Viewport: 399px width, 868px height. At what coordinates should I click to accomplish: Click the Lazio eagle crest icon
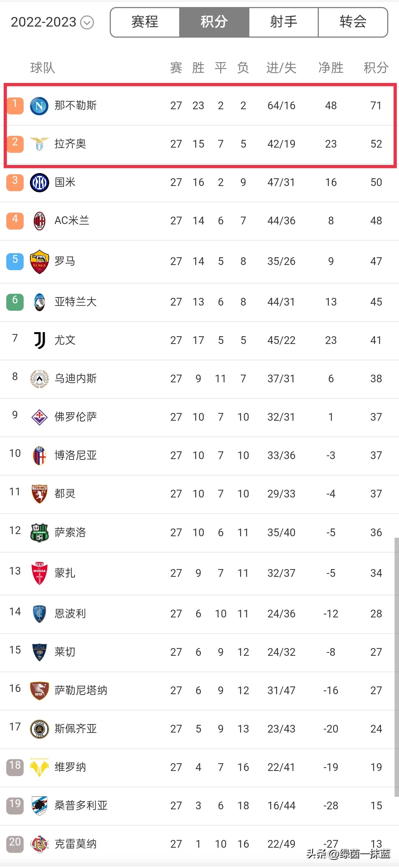[39, 144]
